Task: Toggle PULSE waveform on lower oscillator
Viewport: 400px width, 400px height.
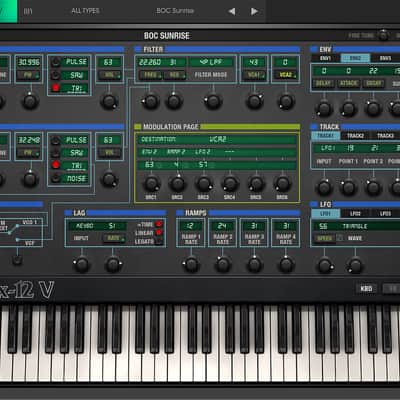Action: (x=56, y=140)
